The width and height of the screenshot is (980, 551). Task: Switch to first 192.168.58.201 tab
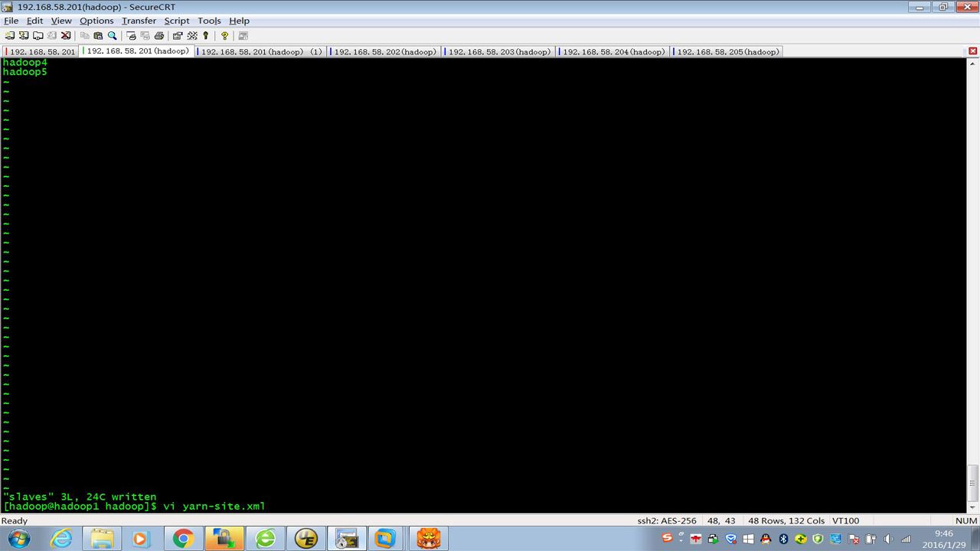coord(41,52)
